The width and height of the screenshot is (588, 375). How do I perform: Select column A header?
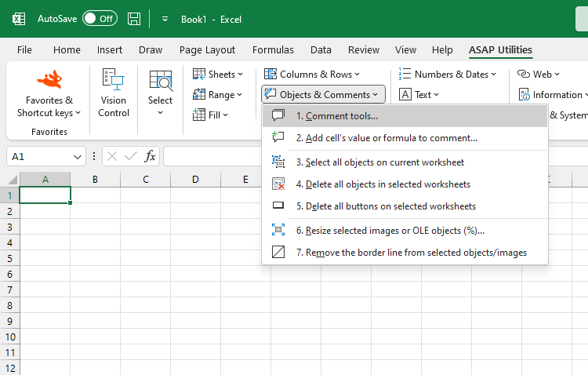[x=45, y=180]
